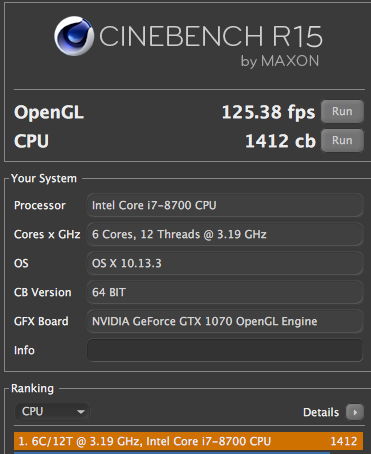The image size is (371, 454).
Task: Click the OS X 10.13.3 field
Action: point(225,263)
